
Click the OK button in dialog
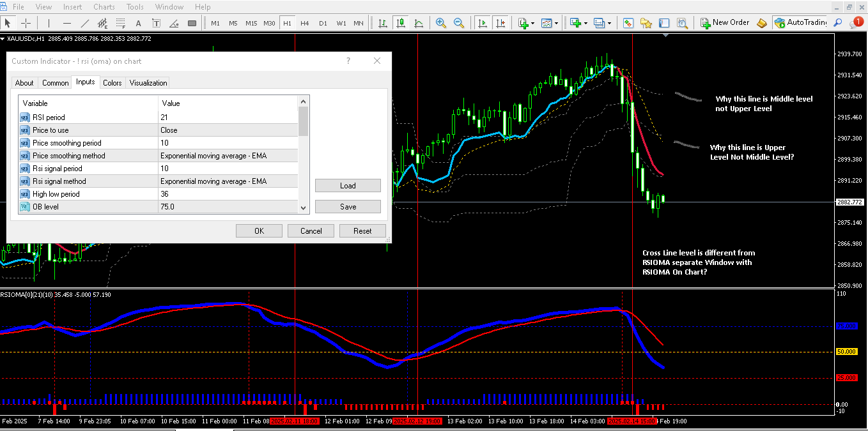(x=259, y=231)
